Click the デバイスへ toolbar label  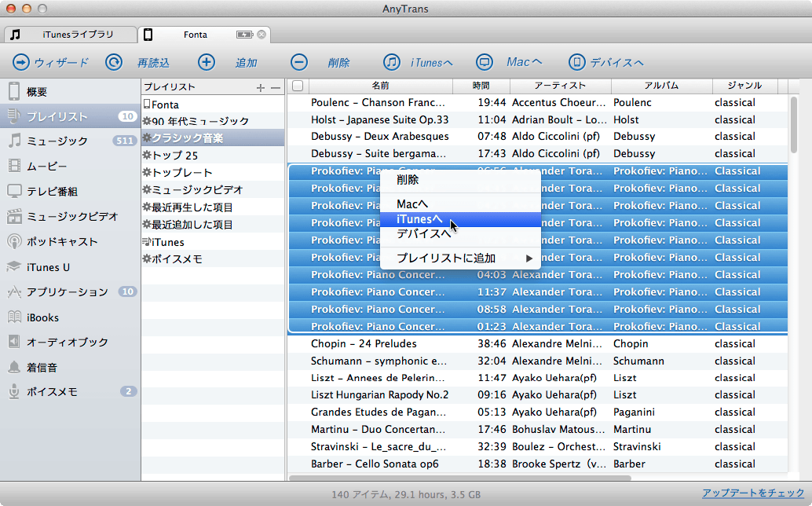pyautogui.click(x=616, y=63)
